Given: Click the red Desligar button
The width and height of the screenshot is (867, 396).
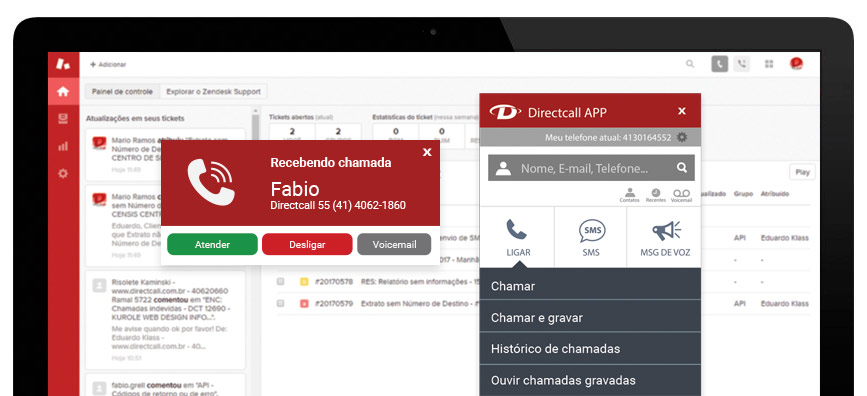Looking at the screenshot, I should (307, 244).
